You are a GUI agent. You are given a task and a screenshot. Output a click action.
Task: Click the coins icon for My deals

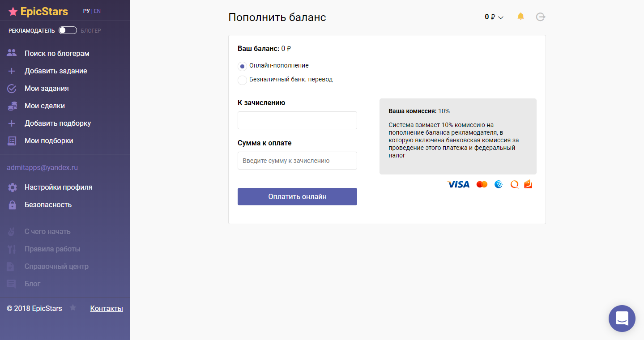click(12, 106)
